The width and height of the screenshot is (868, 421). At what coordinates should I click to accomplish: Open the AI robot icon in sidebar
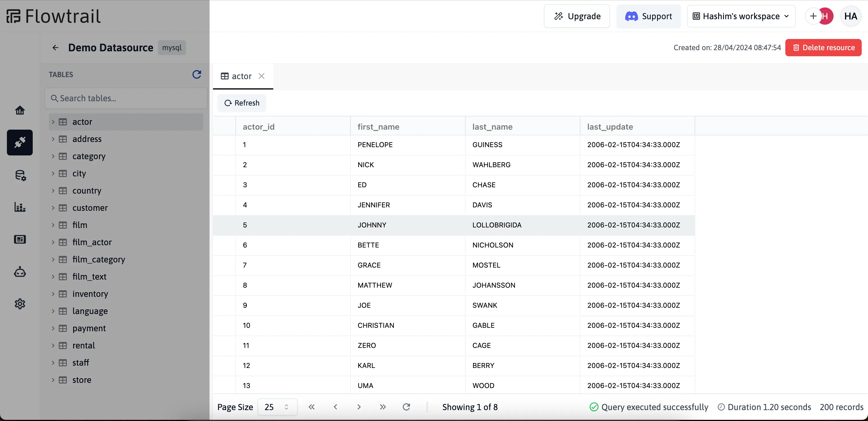pyautogui.click(x=20, y=272)
